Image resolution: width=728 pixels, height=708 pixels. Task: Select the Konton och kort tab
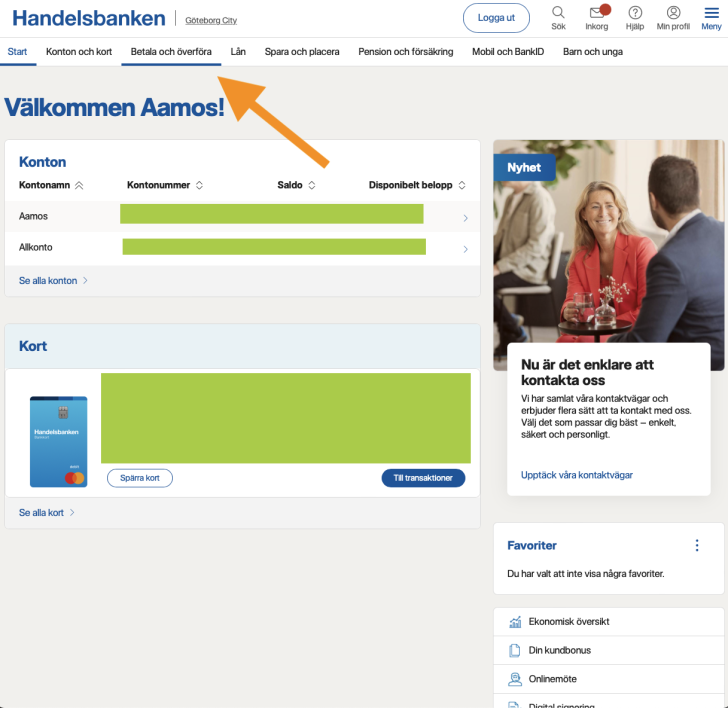[x=79, y=52]
